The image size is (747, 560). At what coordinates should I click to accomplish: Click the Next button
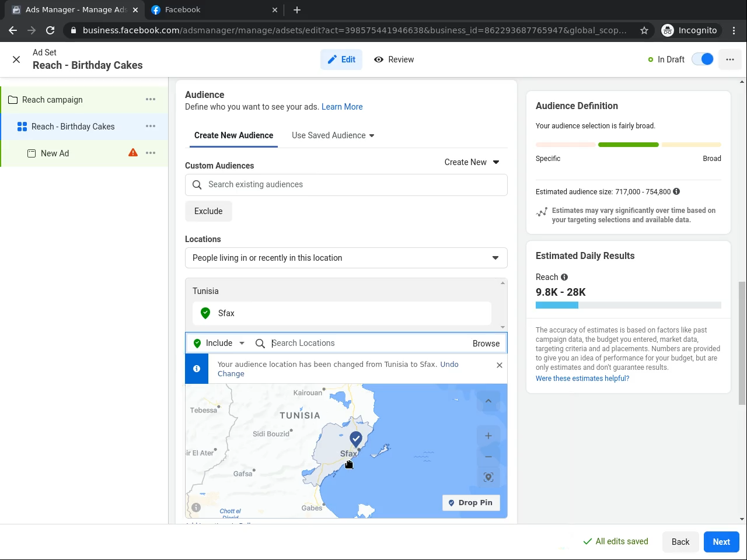coord(721,542)
